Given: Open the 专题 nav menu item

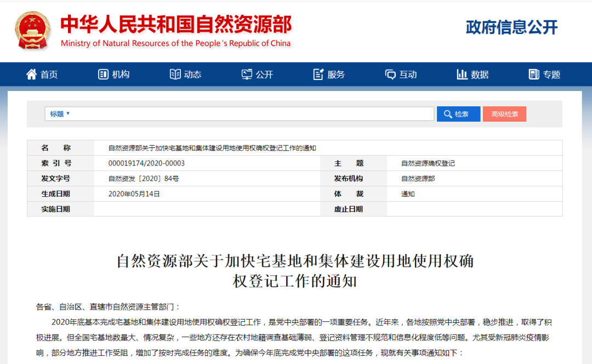Looking at the screenshot, I should (544, 75).
